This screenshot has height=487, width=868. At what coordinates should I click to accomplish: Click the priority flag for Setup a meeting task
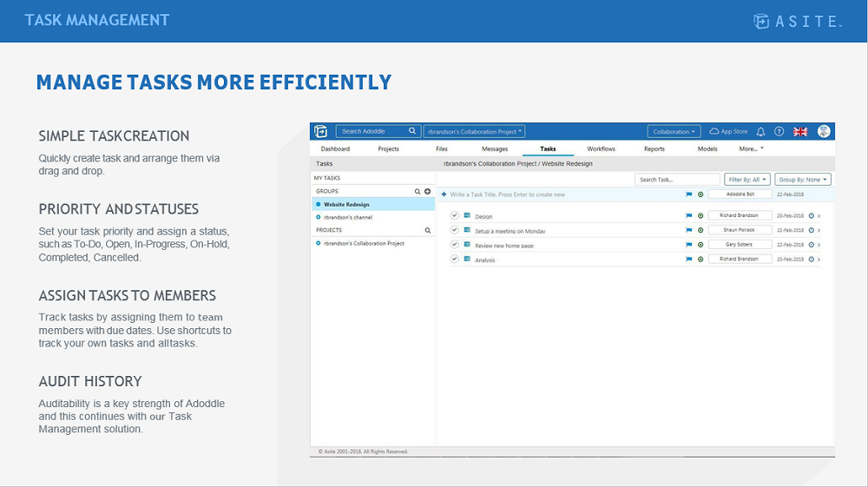(688, 230)
